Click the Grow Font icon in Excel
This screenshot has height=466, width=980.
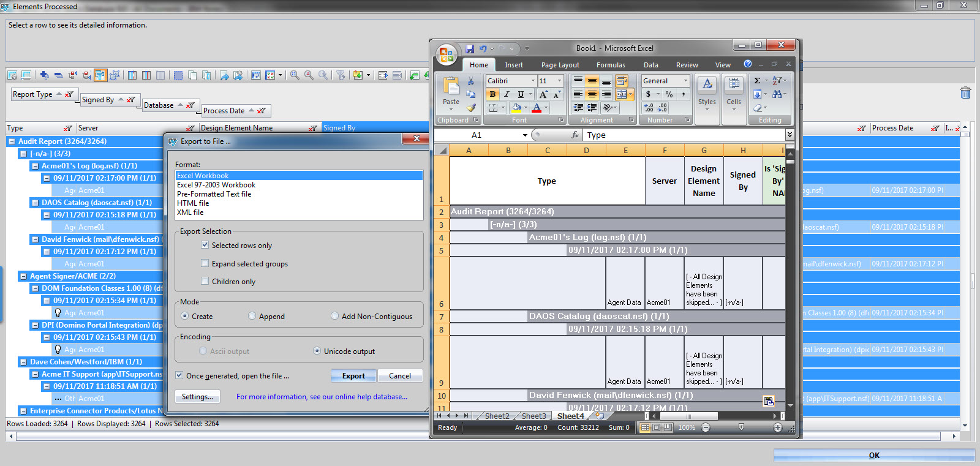click(x=543, y=94)
